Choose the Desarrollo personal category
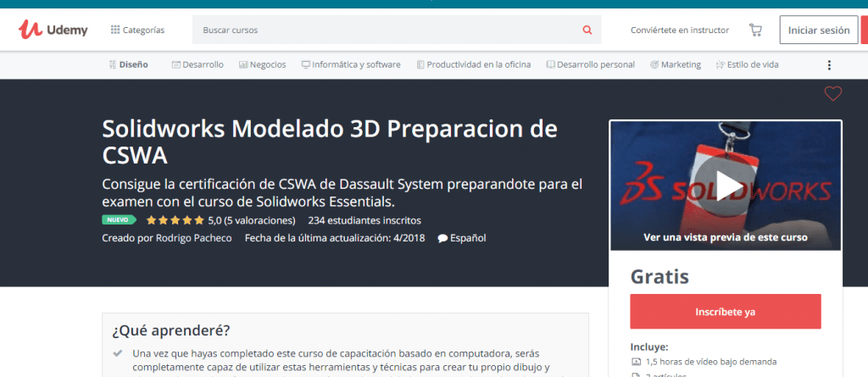 pos(590,64)
